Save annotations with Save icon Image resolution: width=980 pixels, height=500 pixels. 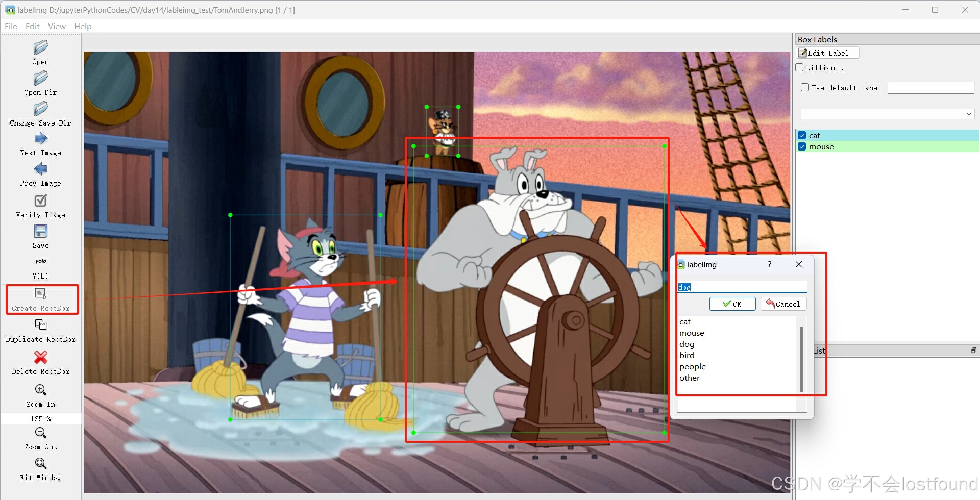[x=41, y=231]
